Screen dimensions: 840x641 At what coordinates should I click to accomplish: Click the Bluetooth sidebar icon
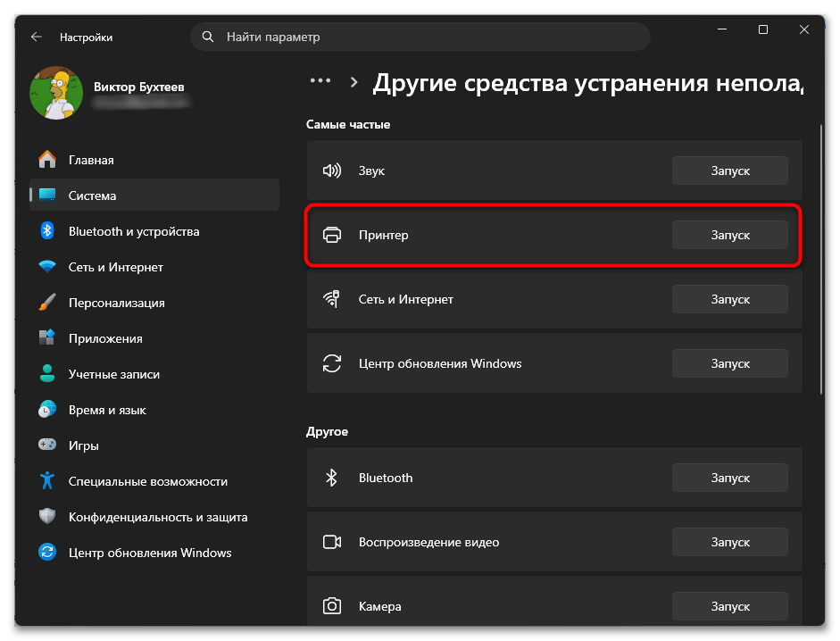[x=47, y=231]
